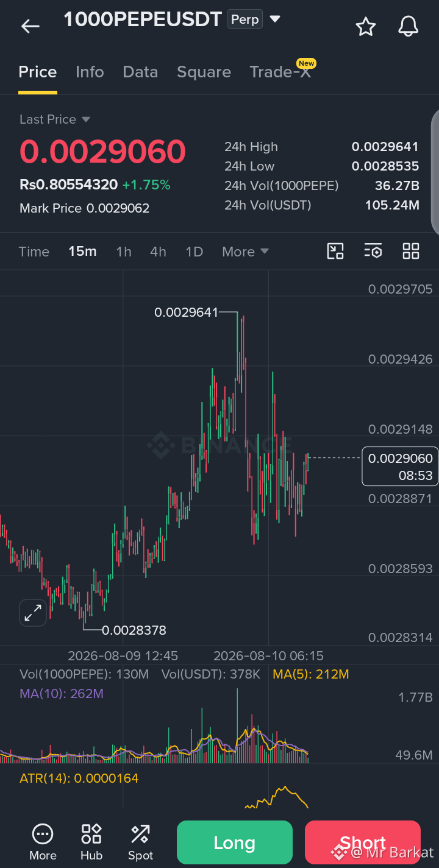This screenshot has height=868, width=439.
Task: Open the chart drawing tools icon
Action: pos(335,251)
